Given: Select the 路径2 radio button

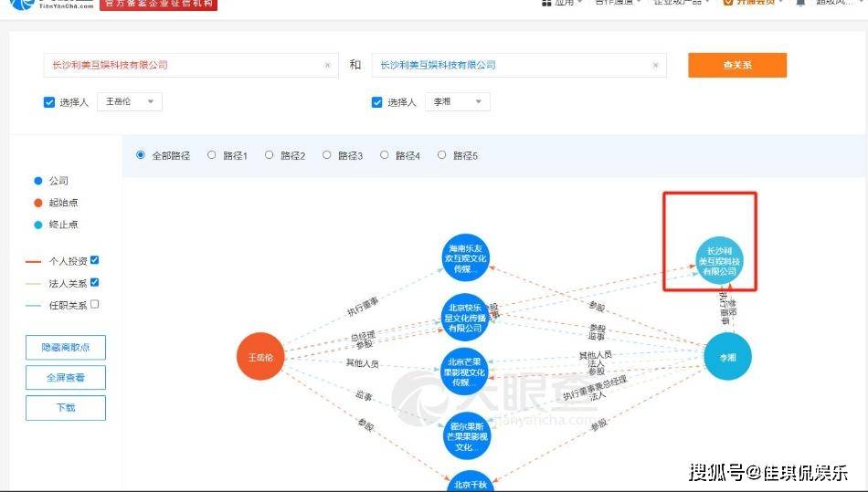Looking at the screenshot, I should pos(269,155).
